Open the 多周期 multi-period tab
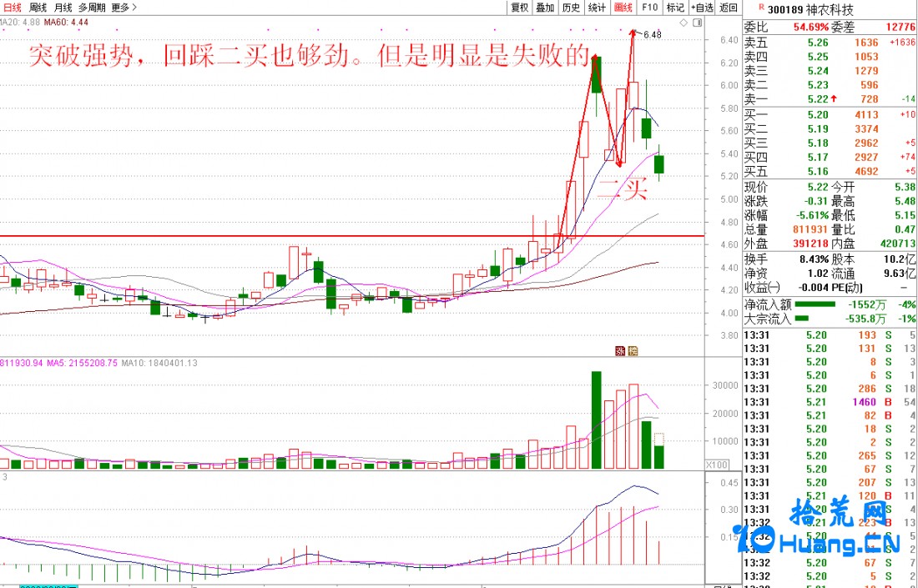The image size is (918, 588). 92,8
